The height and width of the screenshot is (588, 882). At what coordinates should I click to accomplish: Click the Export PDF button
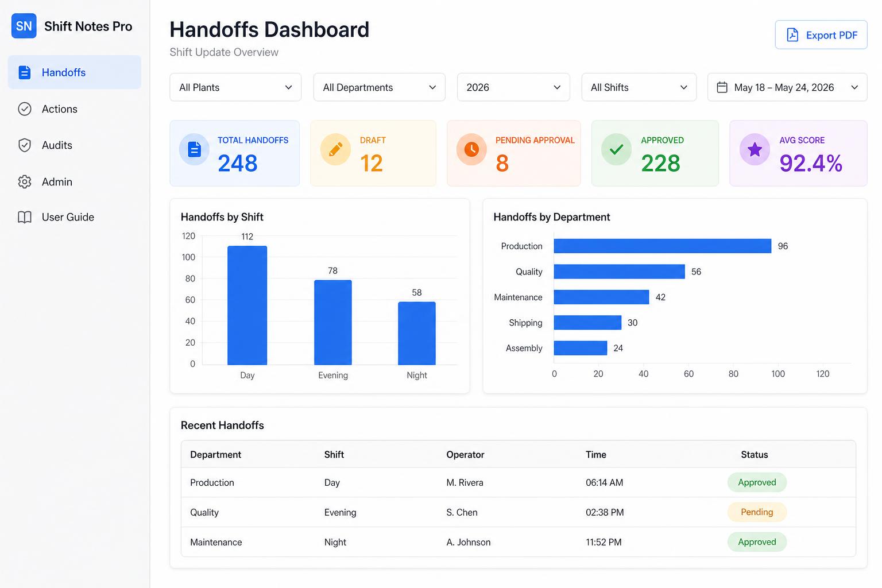click(821, 35)
